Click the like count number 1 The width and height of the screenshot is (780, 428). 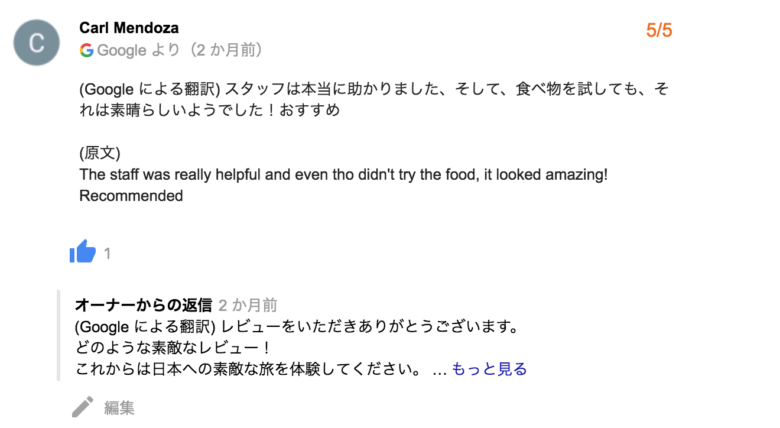pos(107,254)
